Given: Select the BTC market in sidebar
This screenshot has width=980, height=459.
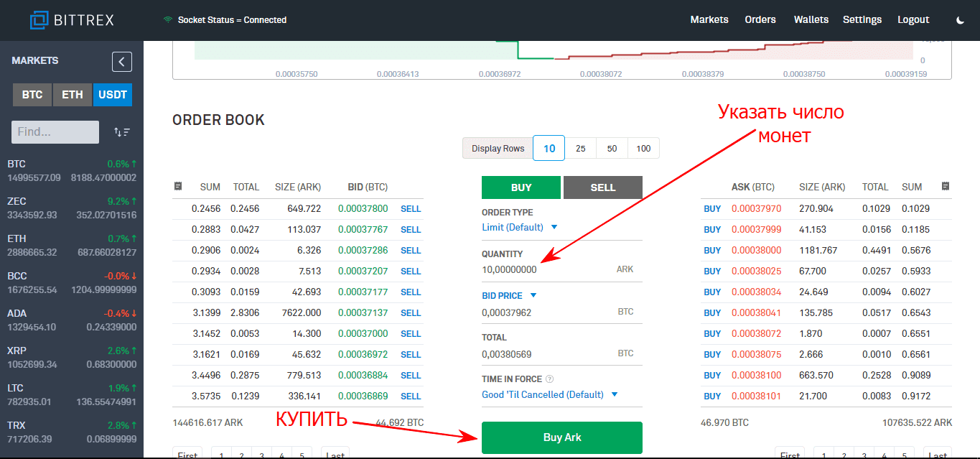Looking at the screenshot, I should coord(72,170).
